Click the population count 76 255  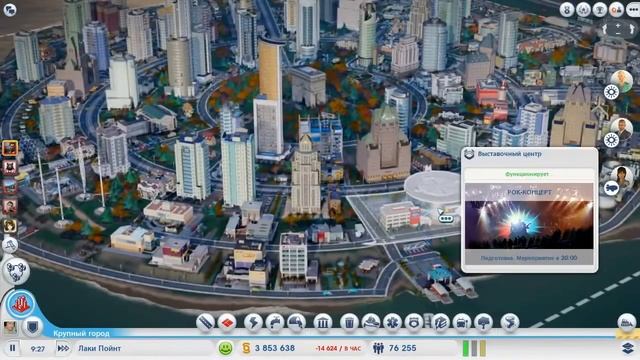(402, 348)
